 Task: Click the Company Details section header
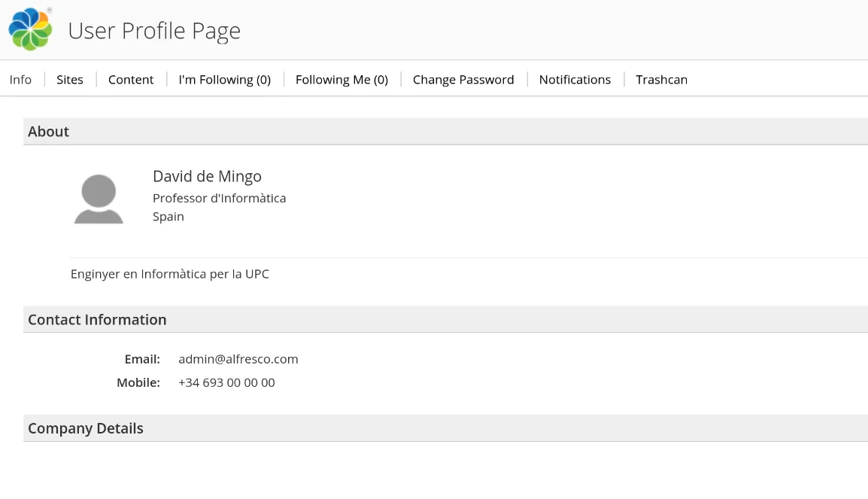[x=86, y=428]
